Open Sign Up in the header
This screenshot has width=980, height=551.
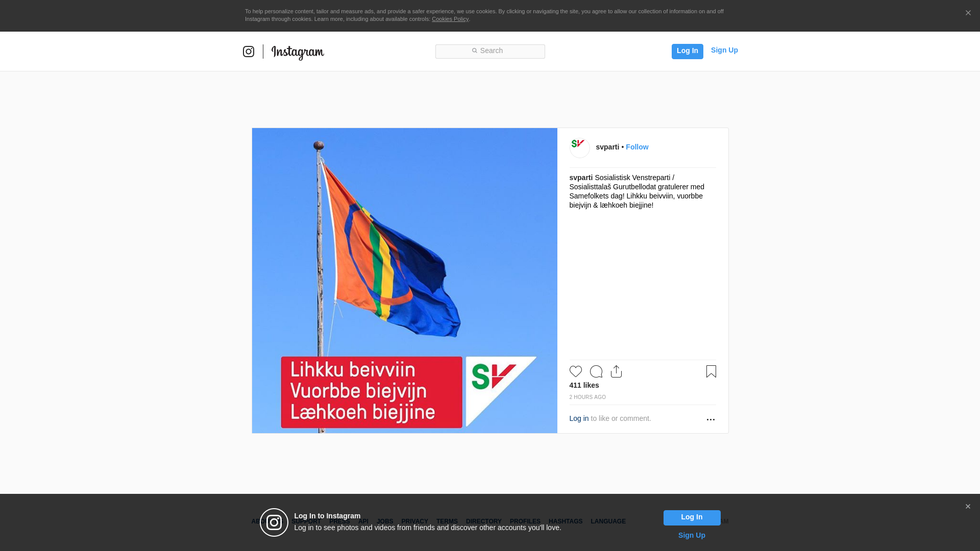pos(724,50)
